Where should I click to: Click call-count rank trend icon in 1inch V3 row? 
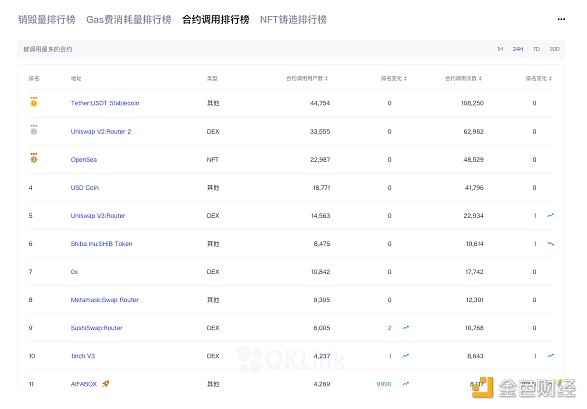click(x=550, y=355)
